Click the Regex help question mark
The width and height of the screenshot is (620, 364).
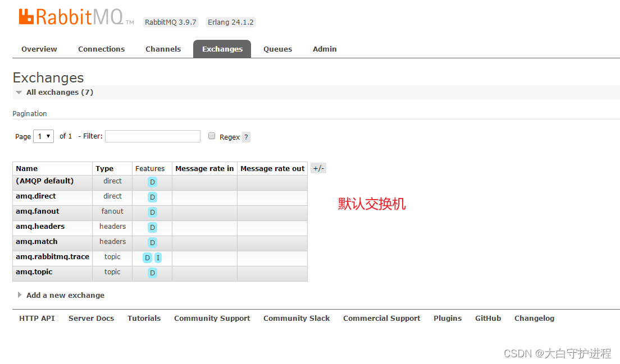pyautogui.click(x=246, y=137)
